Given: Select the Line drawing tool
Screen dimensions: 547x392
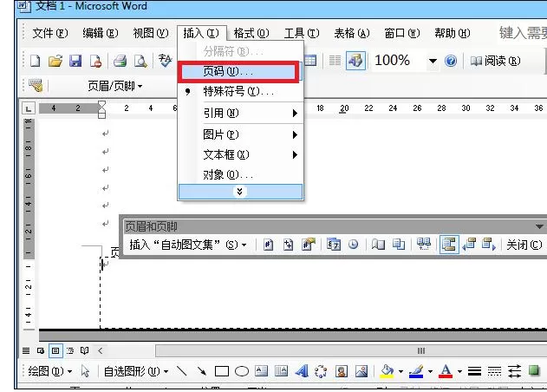Looking at the screenshot, I should click(182, 371).
